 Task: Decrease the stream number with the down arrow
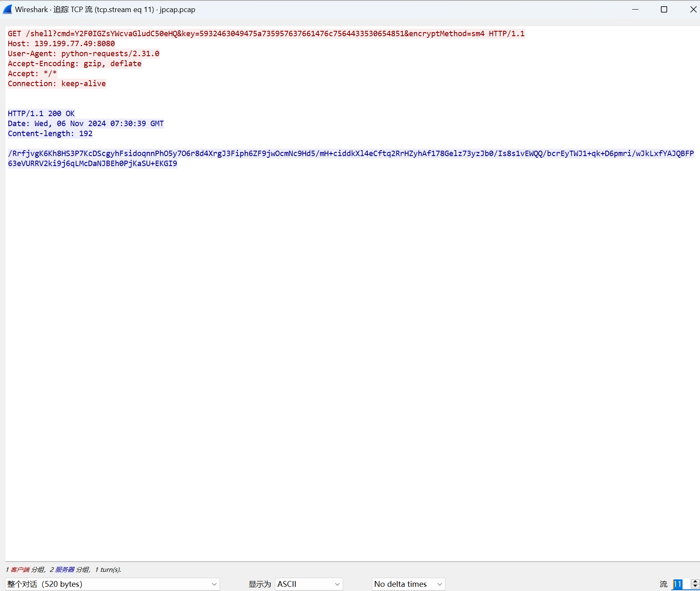(695, 586)
